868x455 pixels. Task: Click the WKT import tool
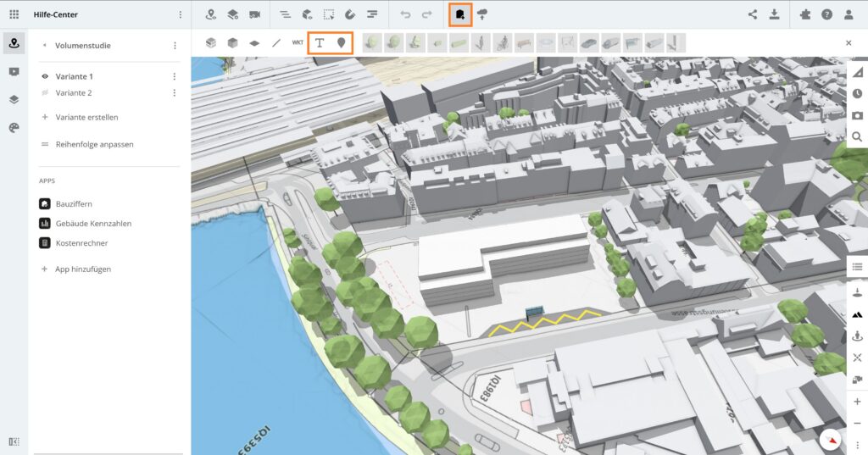298,42
